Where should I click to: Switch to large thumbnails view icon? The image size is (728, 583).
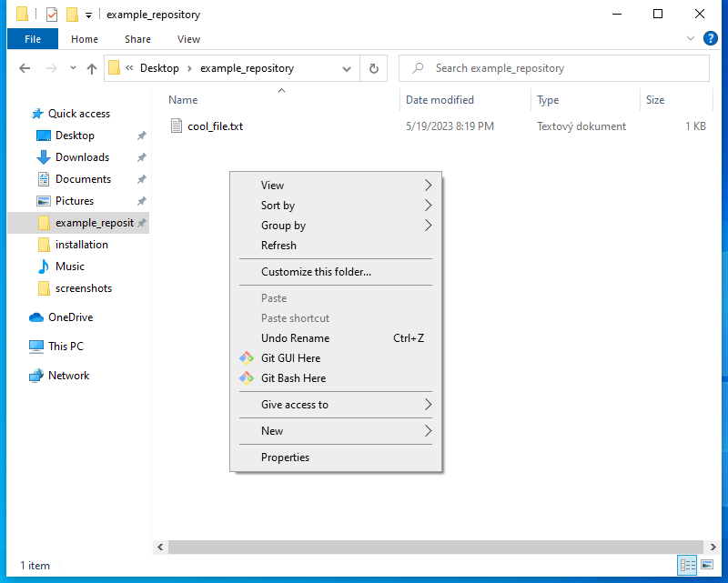pyautogui.click(x=707, y=565)
